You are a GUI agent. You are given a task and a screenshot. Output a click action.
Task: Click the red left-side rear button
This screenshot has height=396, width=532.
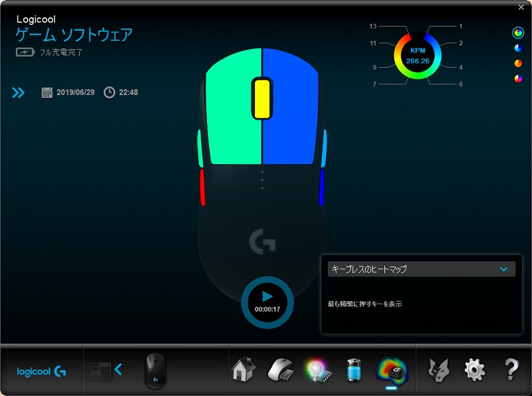click(203, 187)
